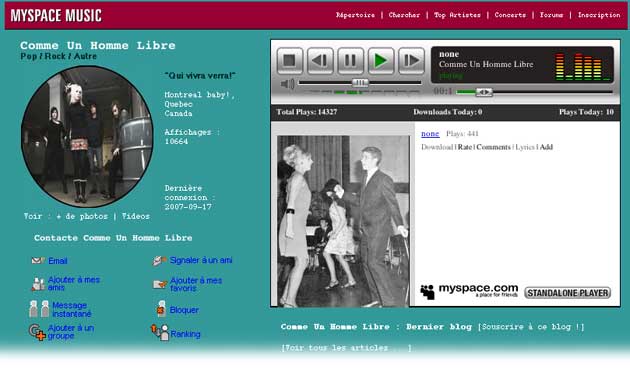Click the Ajouter à un groupe link
This screenshot has height=369, width=630.
tap(71, 332)
